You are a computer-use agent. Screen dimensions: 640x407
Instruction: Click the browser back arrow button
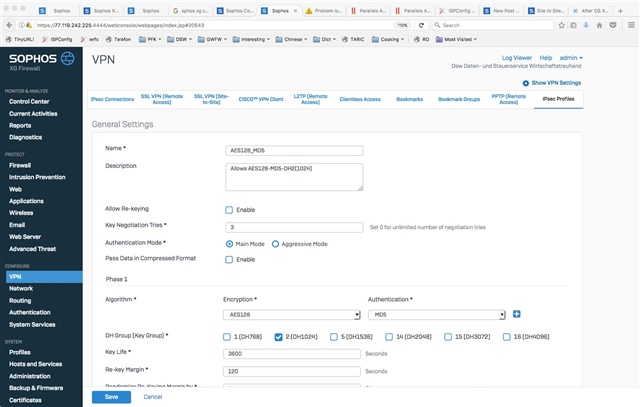[9, 25]
